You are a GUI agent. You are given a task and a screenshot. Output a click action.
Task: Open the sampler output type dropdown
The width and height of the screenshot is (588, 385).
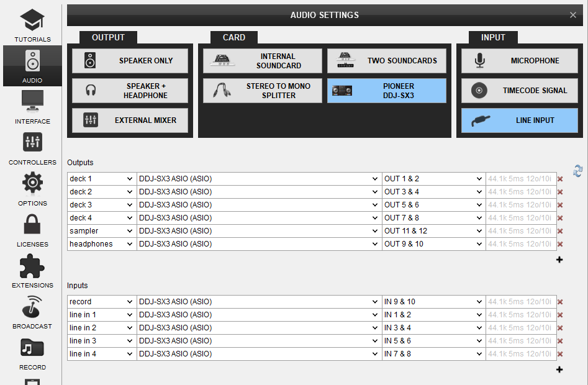[x=102, y=231]
